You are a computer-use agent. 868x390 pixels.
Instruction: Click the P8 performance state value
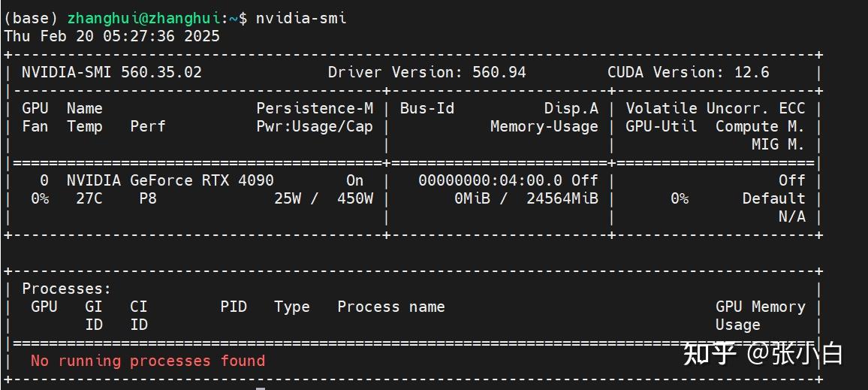coord(148,198)
